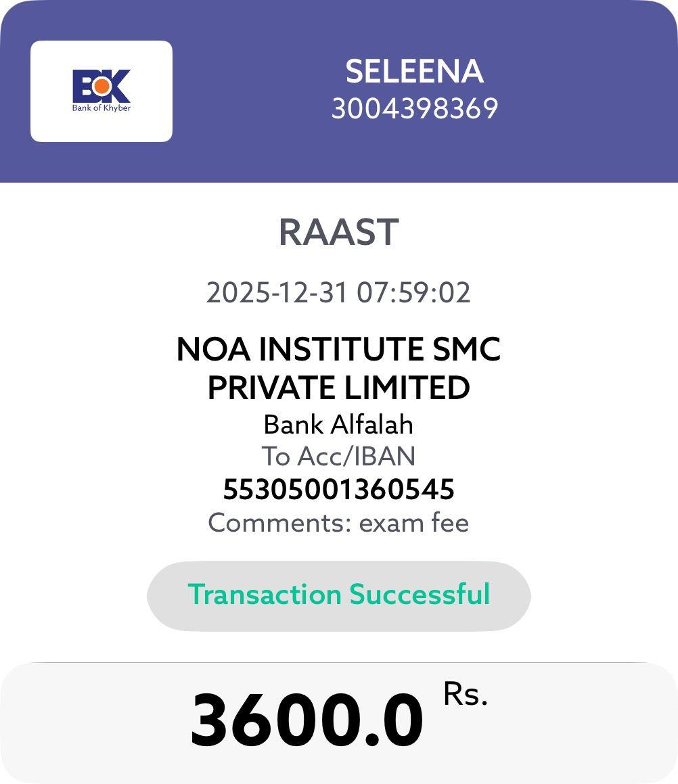Viewport: 678px width, 784px height.
Task: Click the 'PRIVATE LIMITED' recipient line
Action: tap(338, 388)
